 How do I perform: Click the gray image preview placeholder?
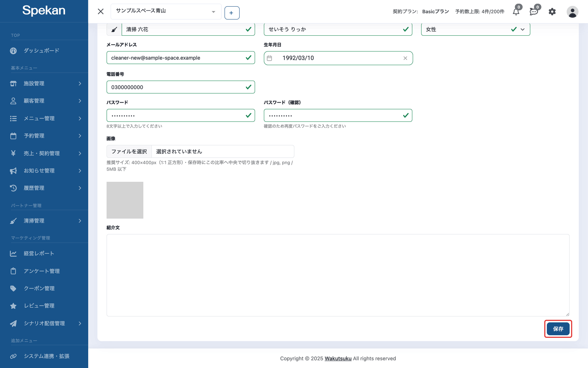tap(125, 200)
